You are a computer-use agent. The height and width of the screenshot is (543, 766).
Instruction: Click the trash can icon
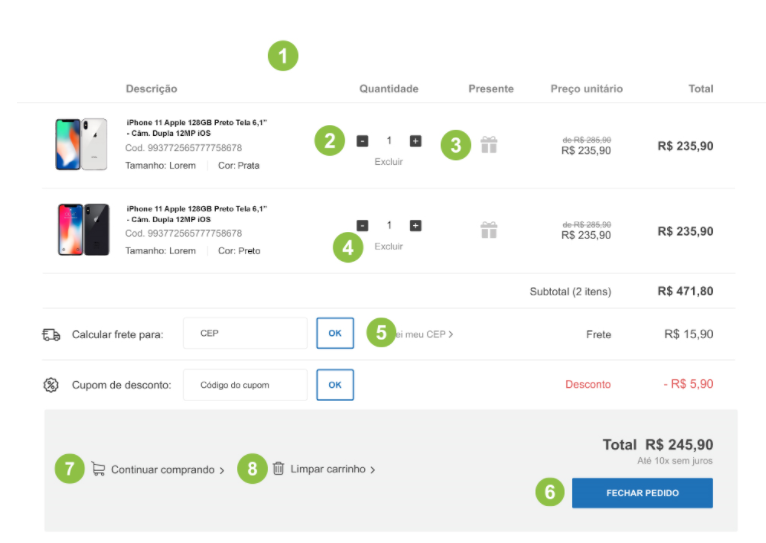click(x=279, y=468)
